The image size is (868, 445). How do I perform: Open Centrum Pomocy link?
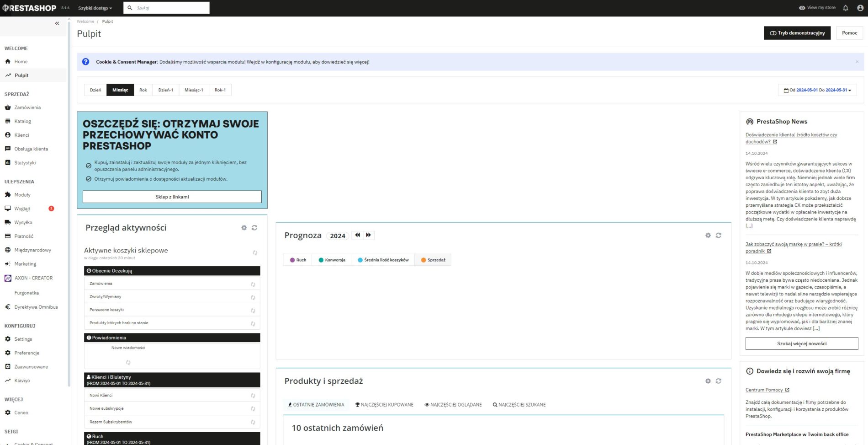click(x=767, y=390)
